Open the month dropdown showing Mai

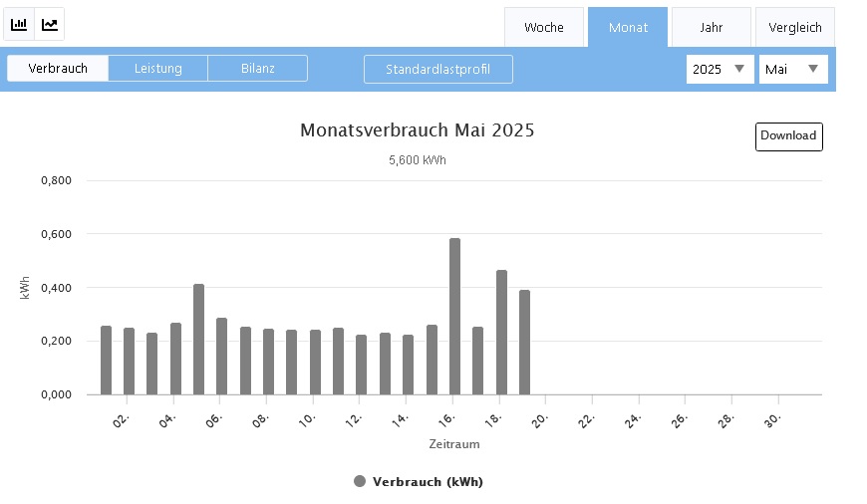793,69
